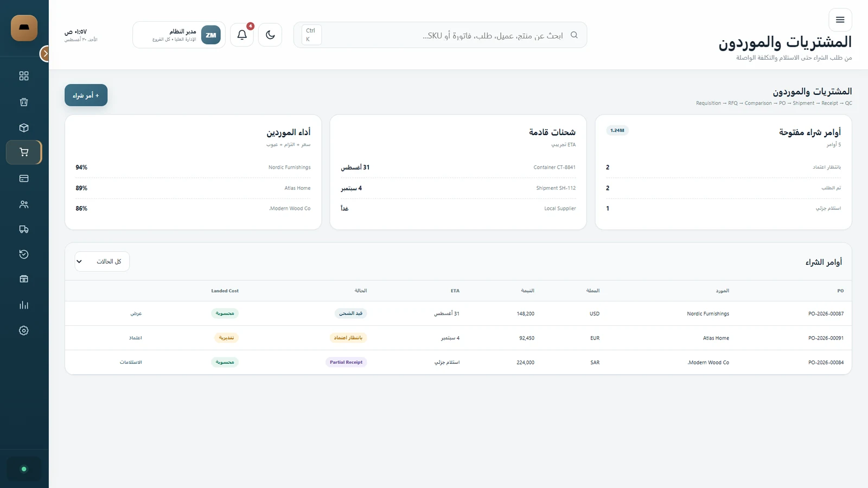The image size is (868, 488).
Task: Click the تم الطلب open orders row
Action: 723,188
